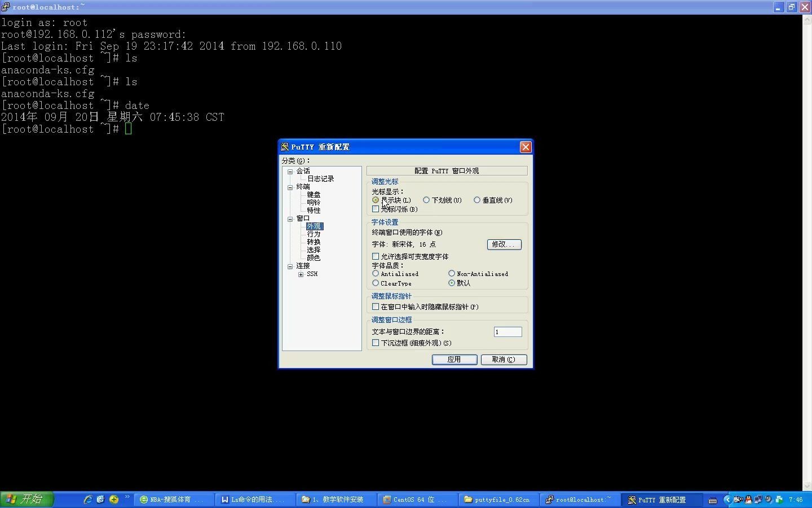Switch to 数学软件安装 folder taskbar button
The width and height of the screenshot is (812, 508).
(x=337, y=500)
